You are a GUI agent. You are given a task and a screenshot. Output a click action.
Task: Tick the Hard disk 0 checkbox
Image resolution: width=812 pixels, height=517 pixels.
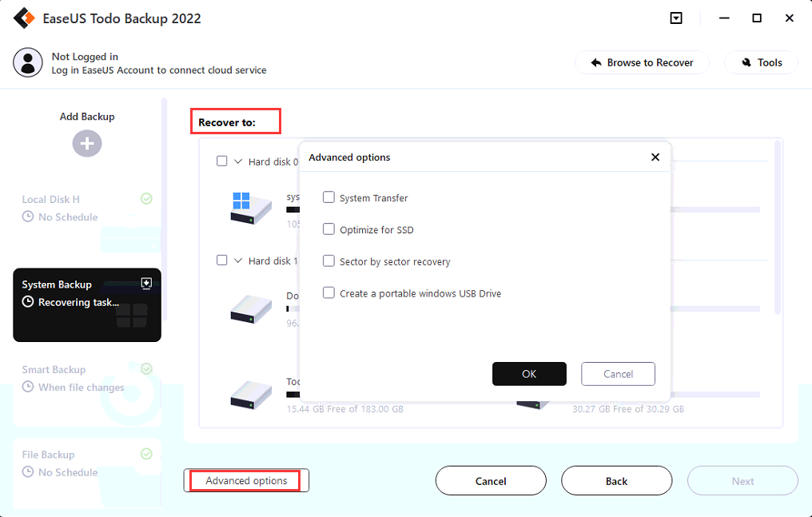tap(221, 161)
